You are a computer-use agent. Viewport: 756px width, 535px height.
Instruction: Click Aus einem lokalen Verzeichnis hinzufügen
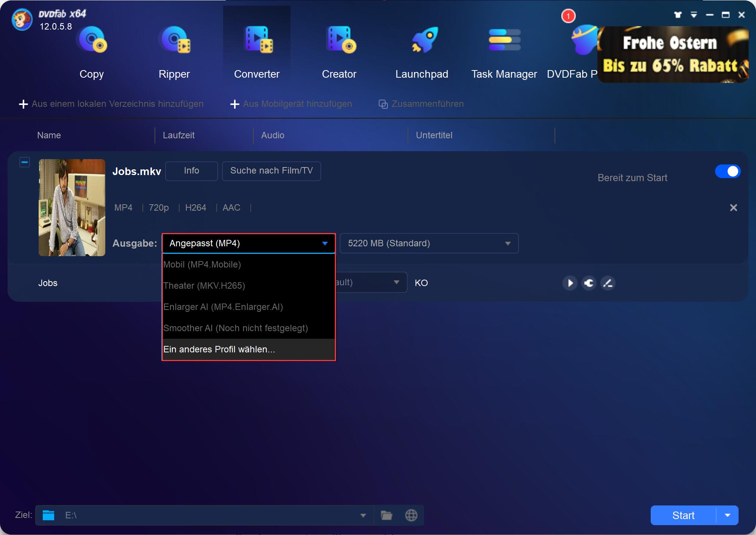(111, 104)
